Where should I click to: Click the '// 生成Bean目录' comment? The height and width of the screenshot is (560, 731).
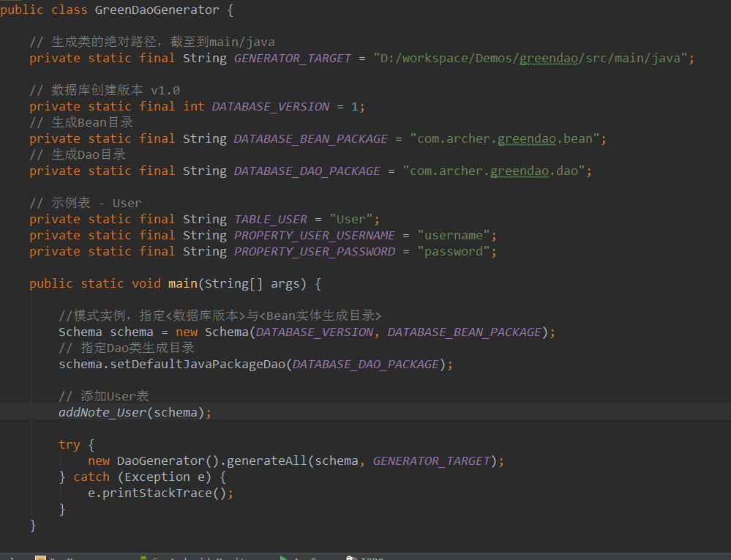pos(81,122)
